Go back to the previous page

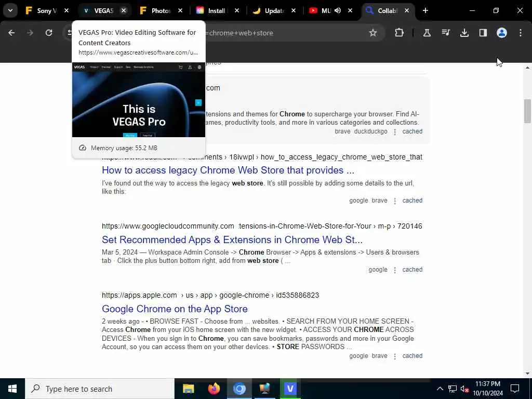11,33
